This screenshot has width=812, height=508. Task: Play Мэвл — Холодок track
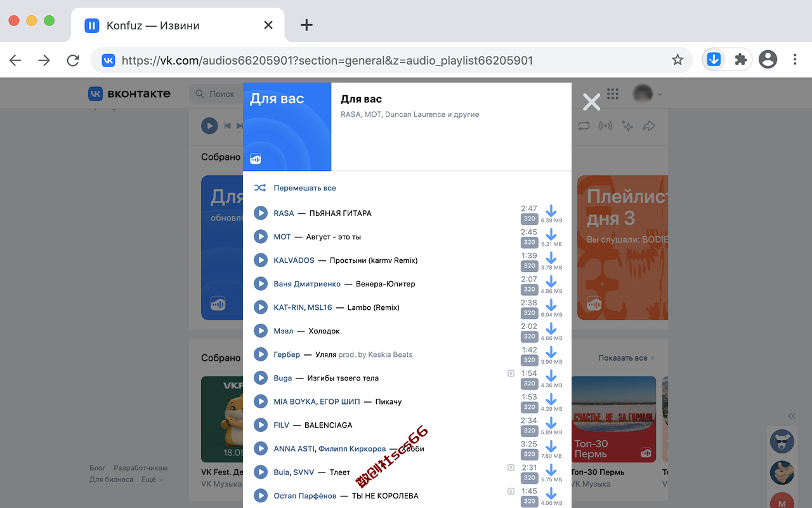pyautogui.click(x=261, y=331)
